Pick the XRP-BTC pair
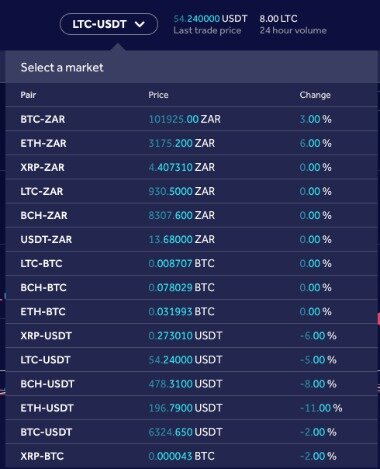Viewport: 380px width, 469px height. pos(191,456)
